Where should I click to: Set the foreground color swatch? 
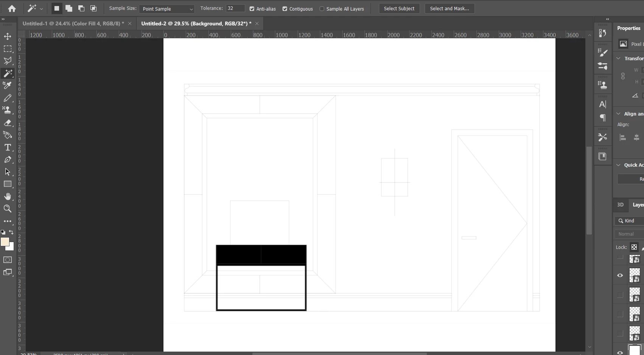[5, 242]
